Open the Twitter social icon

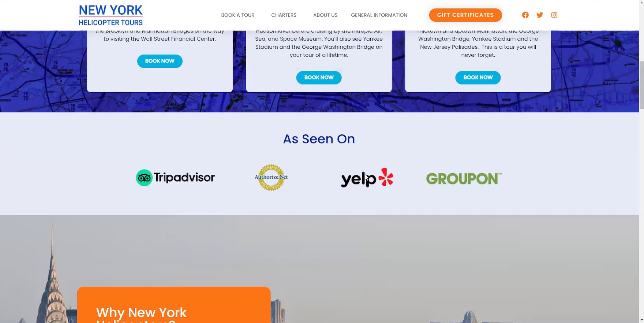(540, 15)
